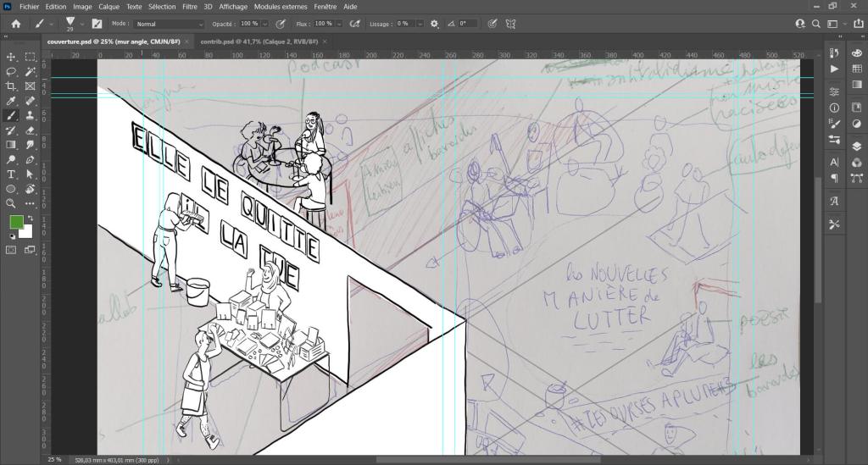Click the Home button in options bar

[15, 24]
